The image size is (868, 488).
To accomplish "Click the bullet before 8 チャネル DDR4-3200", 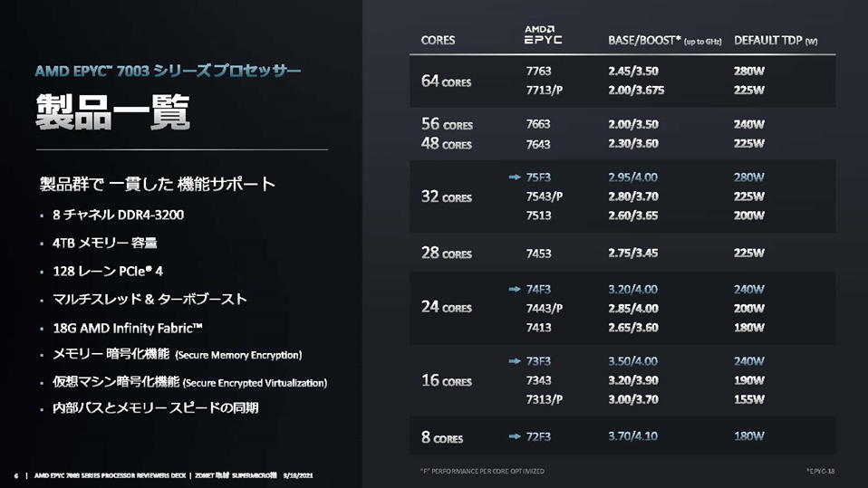I will point(42,216).
